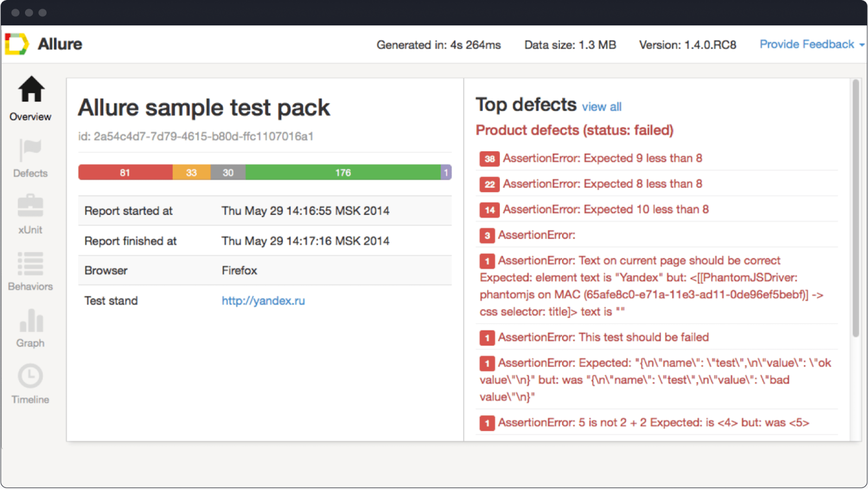The image size is (868, 489).
Task: Open defect 'Expected 10 less than 8'
Action: pyautogui.click(x=605, y=209)
